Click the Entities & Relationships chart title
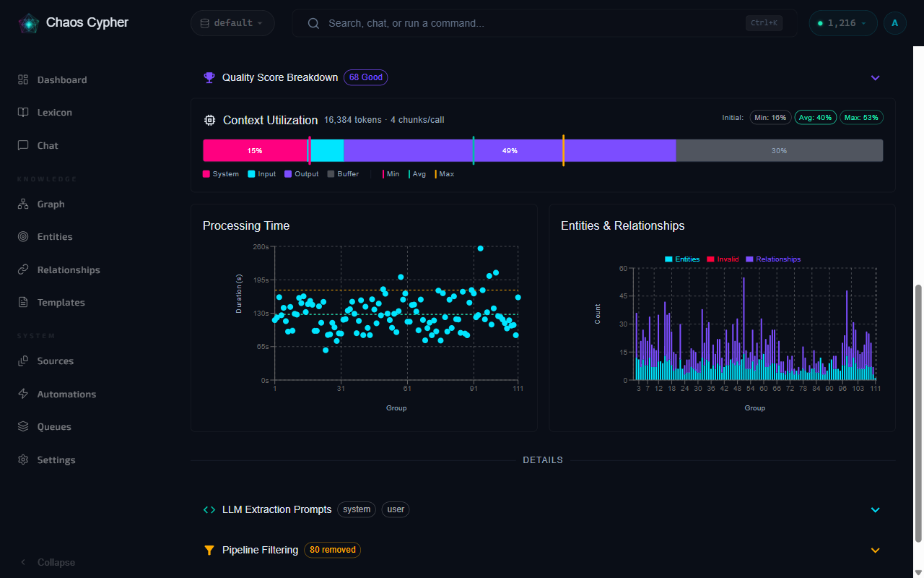Screen dimensions: 924x578 point(623,225)
